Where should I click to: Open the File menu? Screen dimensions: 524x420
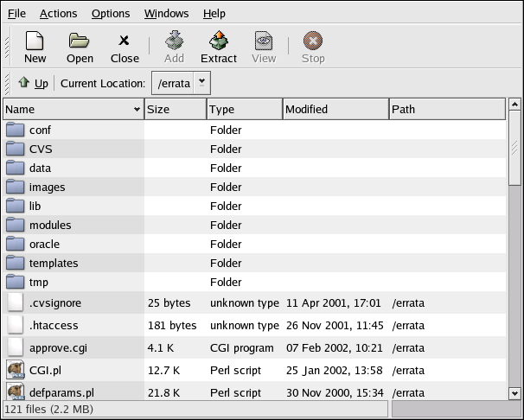[x=16, y=13]
